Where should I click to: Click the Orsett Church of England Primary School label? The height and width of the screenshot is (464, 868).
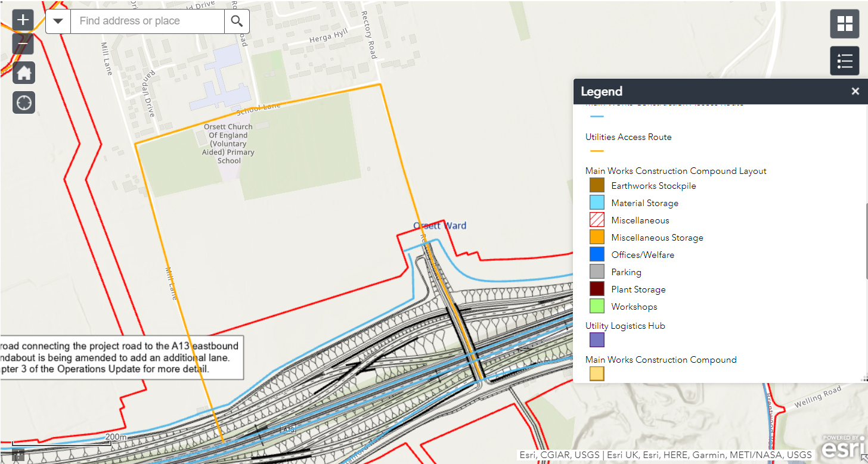tap(228, 144)
